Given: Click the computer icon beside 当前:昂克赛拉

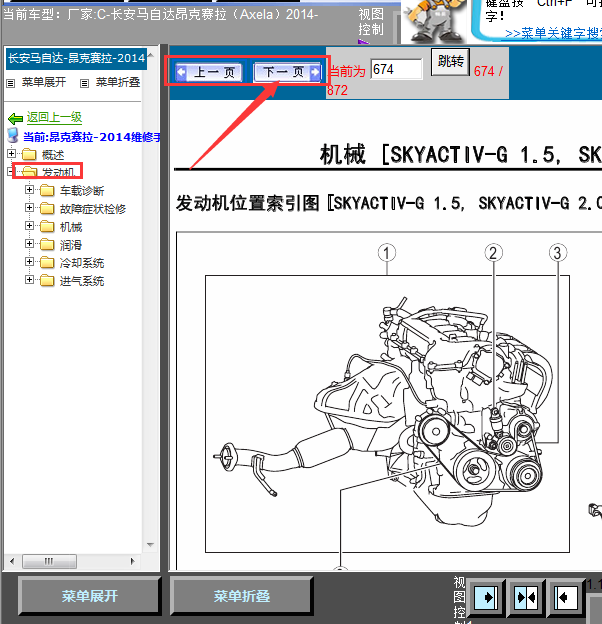Looking at the screenshot, I should pos(13,135).
